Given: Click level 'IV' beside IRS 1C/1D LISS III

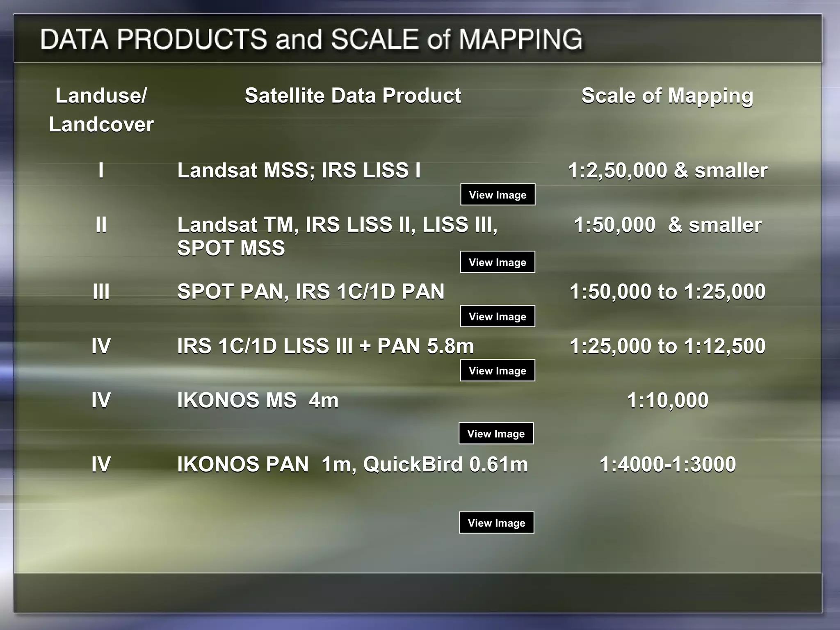Looking at the screenshot, I should point(101,346).
